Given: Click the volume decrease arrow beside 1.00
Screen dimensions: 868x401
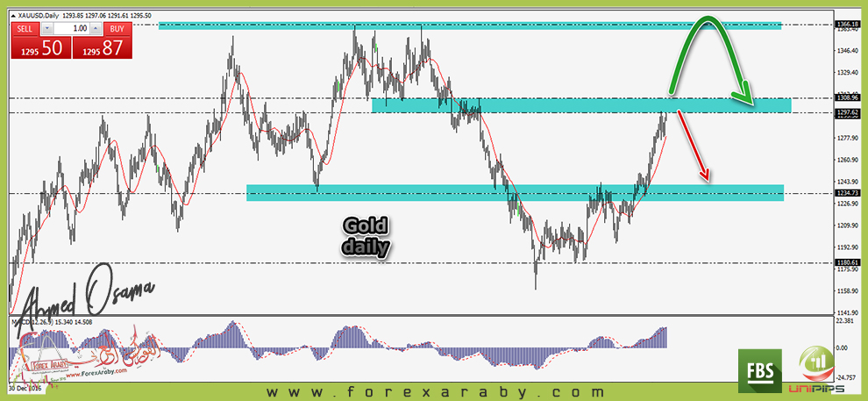Looking at the screenshot, I should tap(47, 28).
